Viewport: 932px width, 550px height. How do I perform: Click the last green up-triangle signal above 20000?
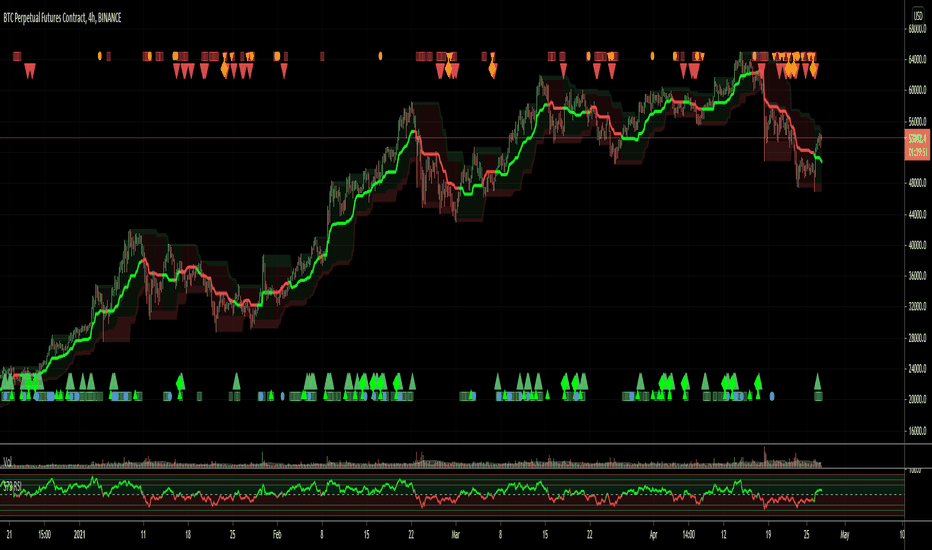click(x=817, y=381)
